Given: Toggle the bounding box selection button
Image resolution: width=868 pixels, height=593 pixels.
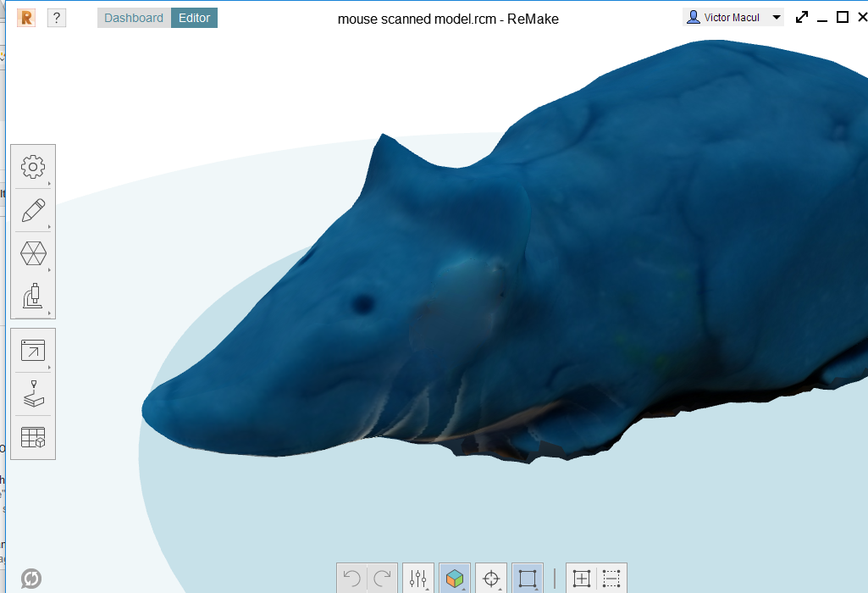Looking at the screenshot, I should pyautogui.click(x=528, y=579).
